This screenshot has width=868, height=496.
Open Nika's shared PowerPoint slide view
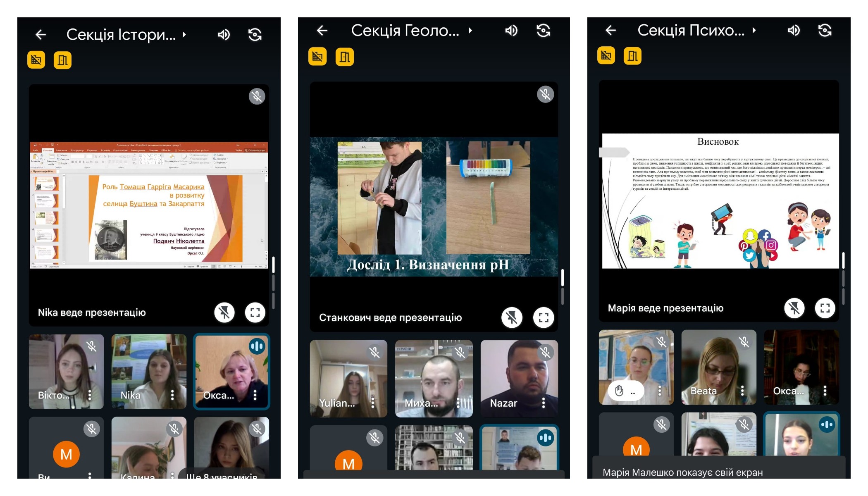coord(149,205)
